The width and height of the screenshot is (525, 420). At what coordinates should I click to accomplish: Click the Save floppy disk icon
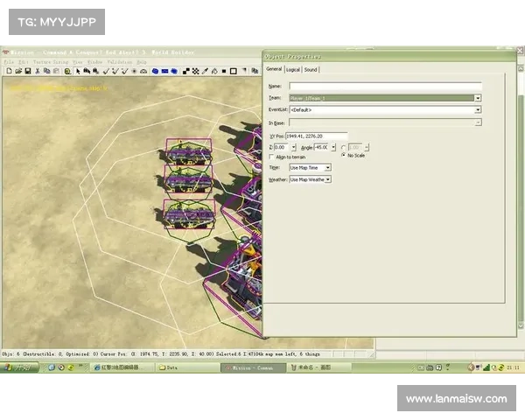click(28, 71)
